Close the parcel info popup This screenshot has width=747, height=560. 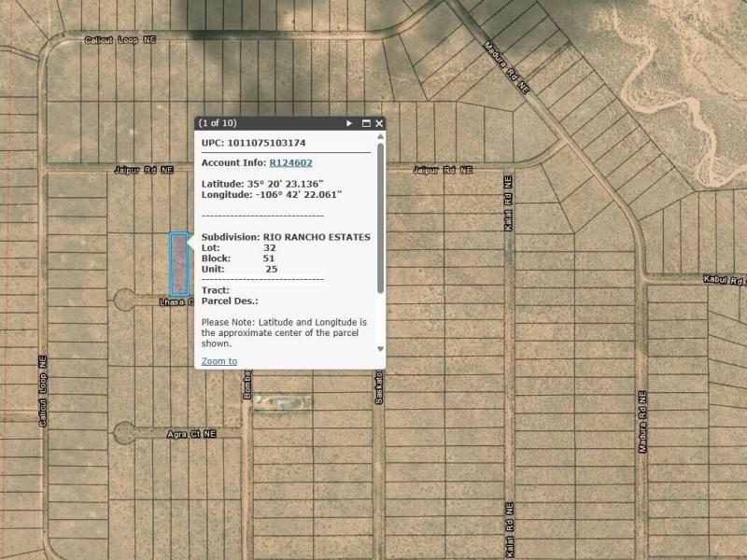[379, 123]
